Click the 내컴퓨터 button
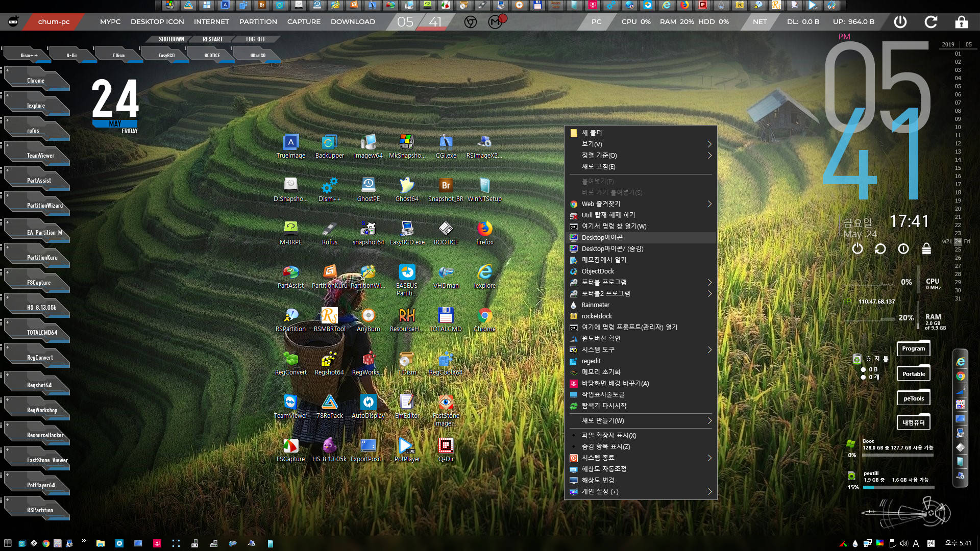The height and width of the screenshot is (551, 980). pos(913,423)
